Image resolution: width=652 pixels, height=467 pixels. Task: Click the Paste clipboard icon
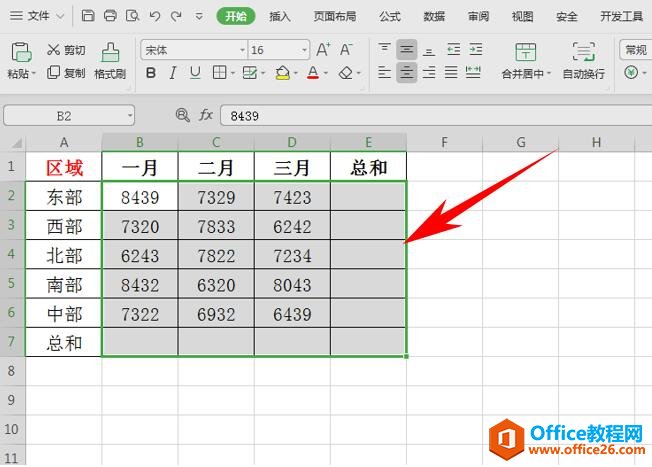[21, 52]
